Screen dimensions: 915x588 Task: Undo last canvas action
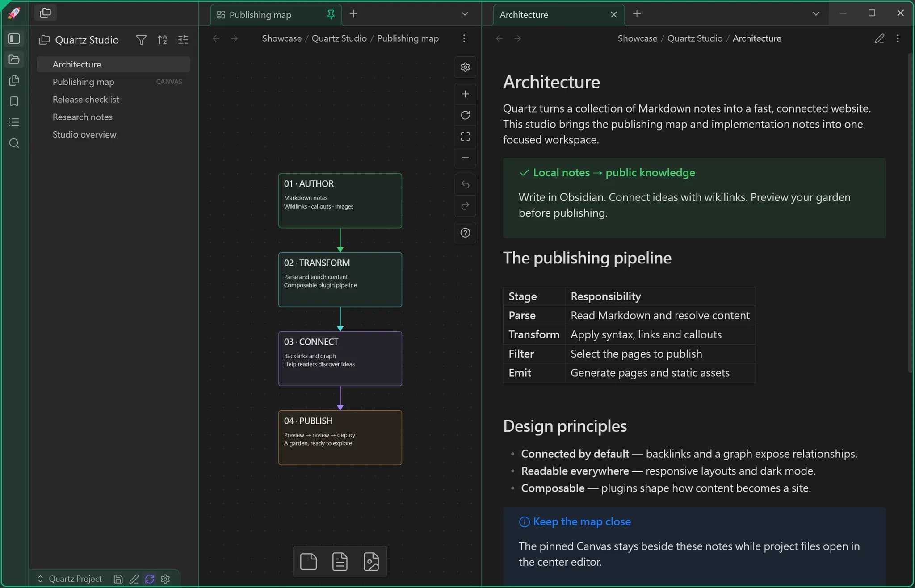pos(465,185)
